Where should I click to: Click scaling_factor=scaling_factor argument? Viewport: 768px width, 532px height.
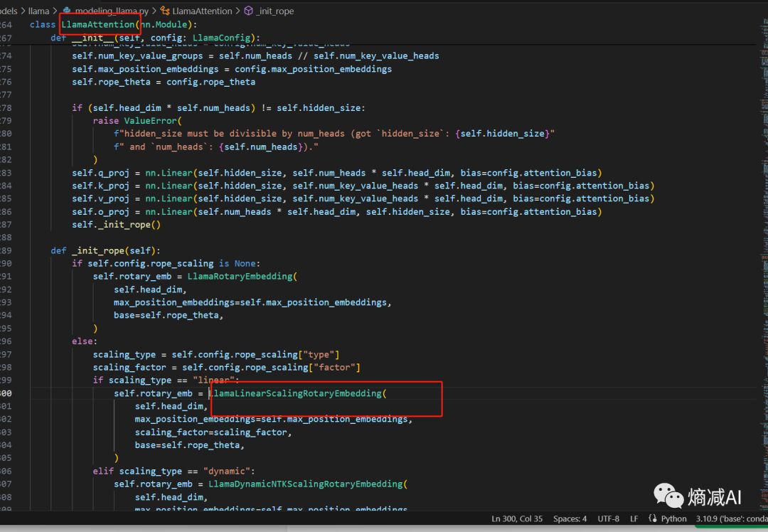click(213, 432)
